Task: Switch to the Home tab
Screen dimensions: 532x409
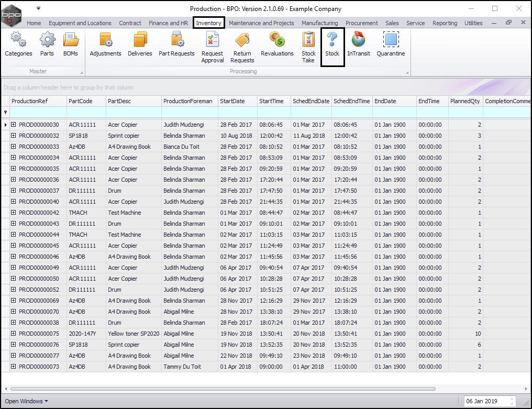Action: (34, 23)
